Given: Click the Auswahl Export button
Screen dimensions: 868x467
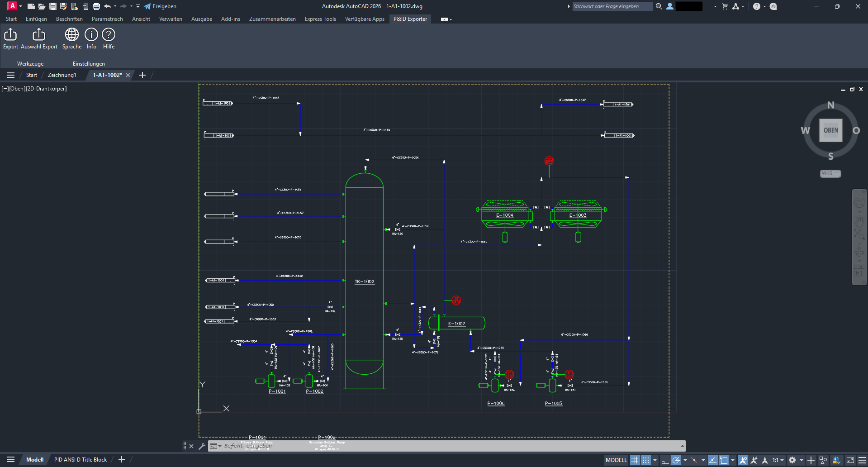Looking at the screenshot, I should [39, 38].
